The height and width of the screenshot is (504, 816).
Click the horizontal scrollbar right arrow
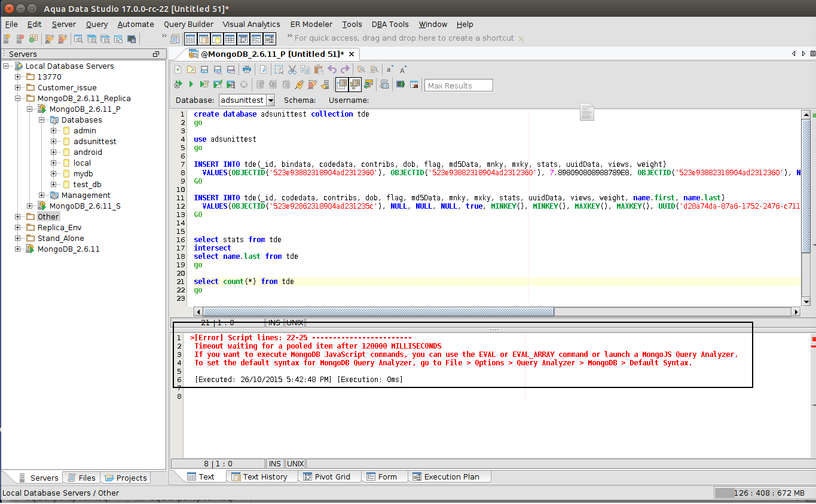point(796,311)
